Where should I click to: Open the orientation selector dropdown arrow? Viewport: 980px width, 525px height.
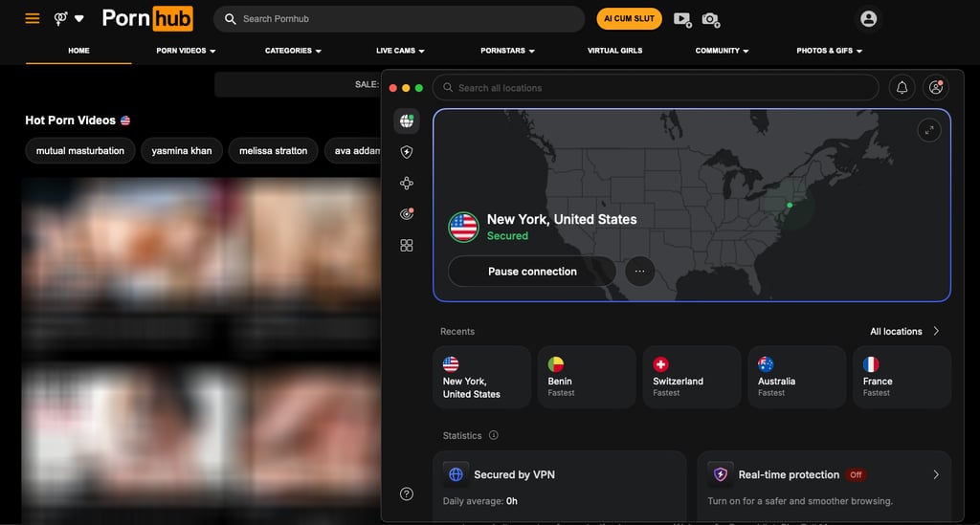coord(79,19)
